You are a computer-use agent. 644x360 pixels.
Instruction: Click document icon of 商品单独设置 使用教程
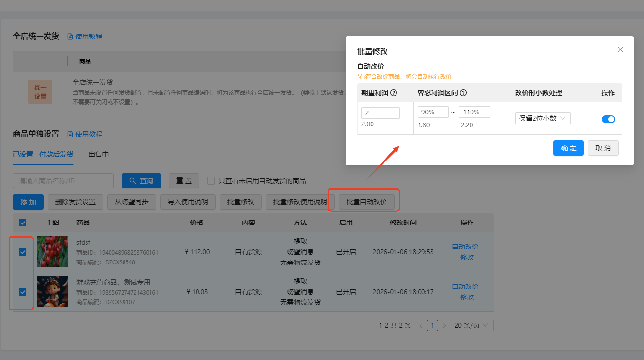(70, 134)
